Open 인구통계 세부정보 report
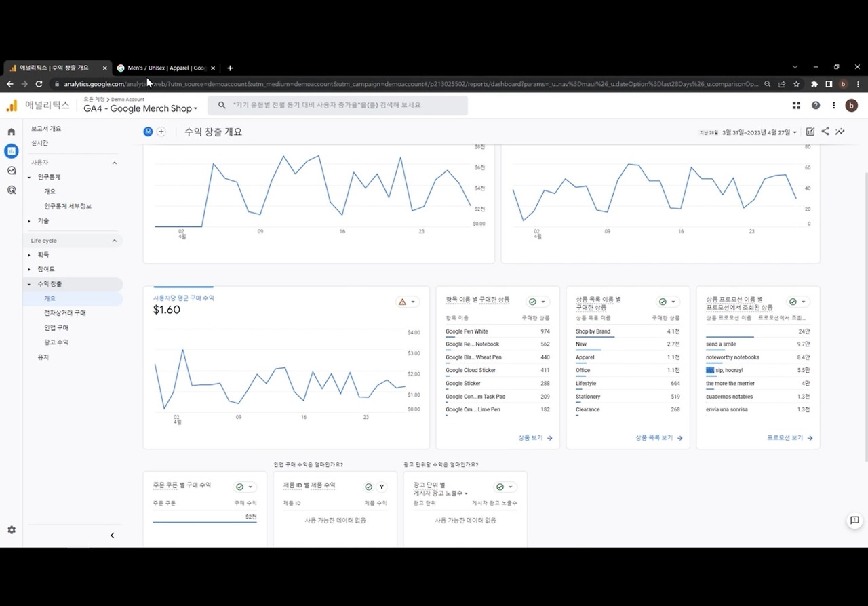 68,206
